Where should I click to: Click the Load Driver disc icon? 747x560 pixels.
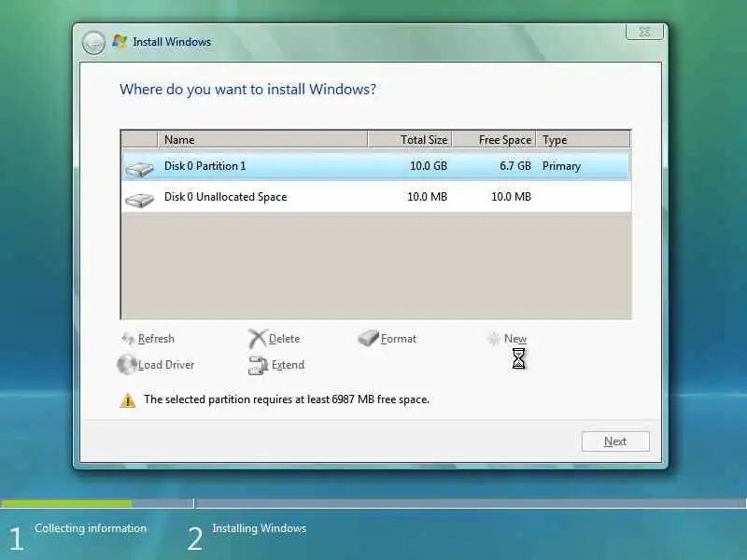[127, 365]
